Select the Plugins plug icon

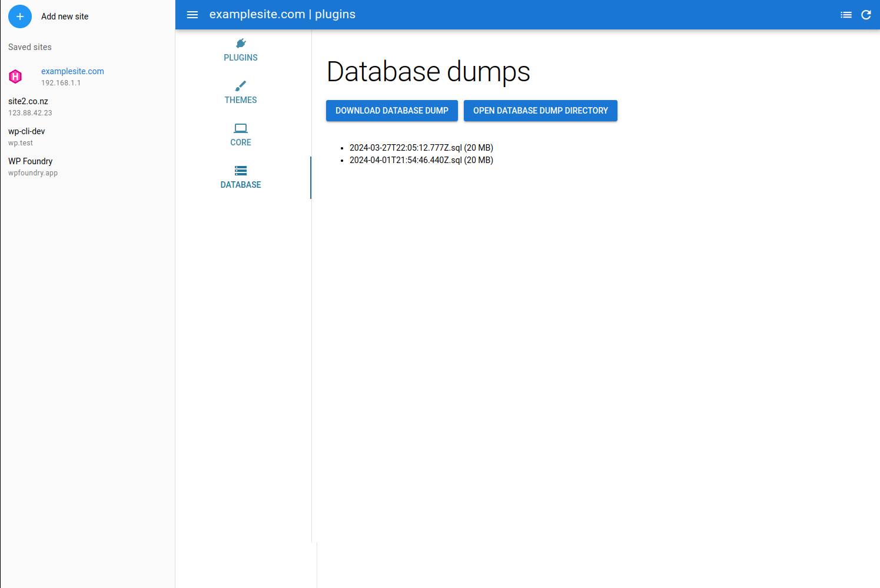coord(241,43)
